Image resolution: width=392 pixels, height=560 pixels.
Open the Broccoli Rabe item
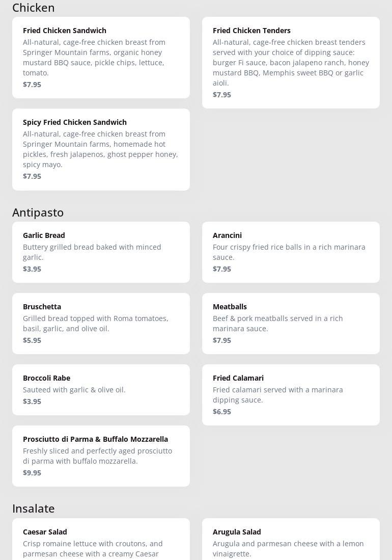pos(101,389)
